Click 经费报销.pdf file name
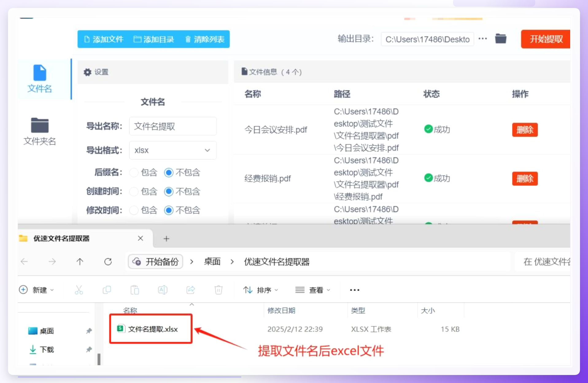This screenshot has height=383, width=588. [268, 178]
